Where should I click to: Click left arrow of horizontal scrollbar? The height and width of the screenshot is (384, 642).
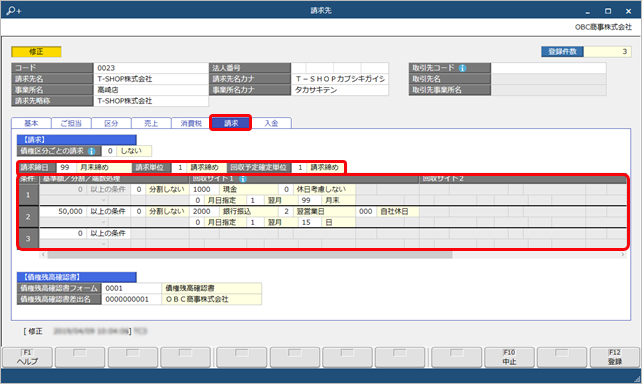(43, 255)
